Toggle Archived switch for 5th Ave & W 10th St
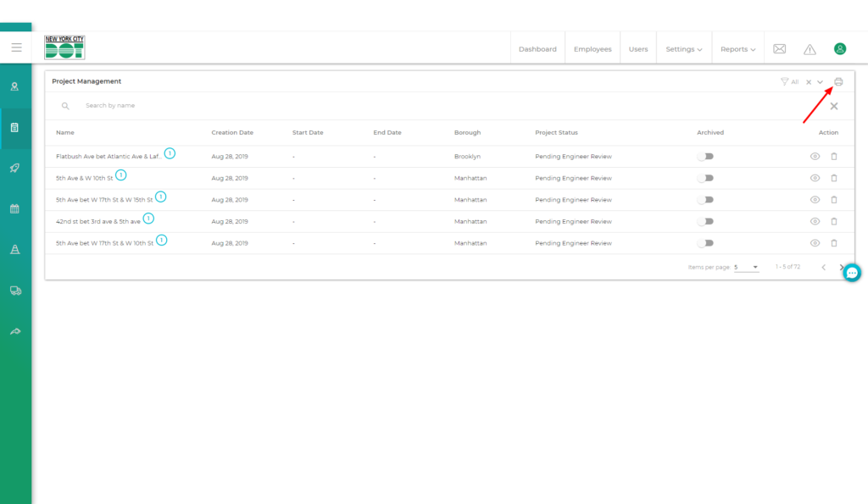868x504 pixels. point(705,178)
